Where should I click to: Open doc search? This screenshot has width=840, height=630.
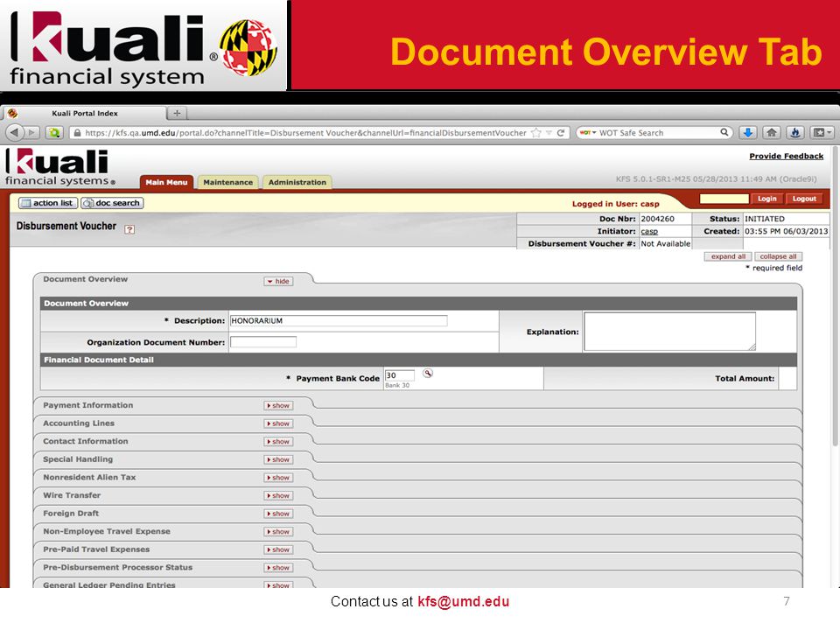click(112, 203)
